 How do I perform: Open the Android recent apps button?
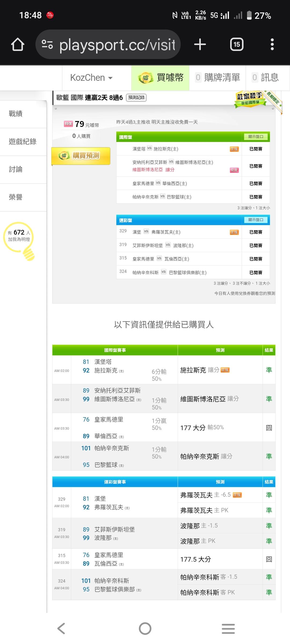point(228,628)
